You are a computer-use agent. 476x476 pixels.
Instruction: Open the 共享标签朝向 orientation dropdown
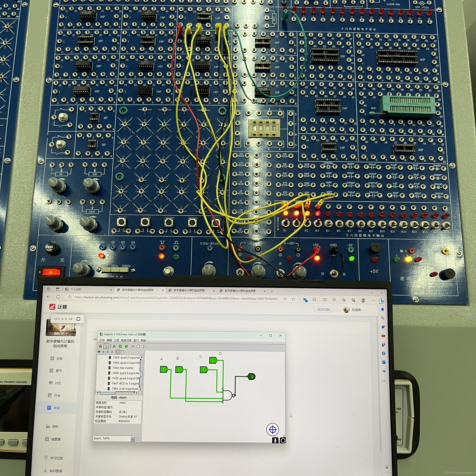[123, 412]
